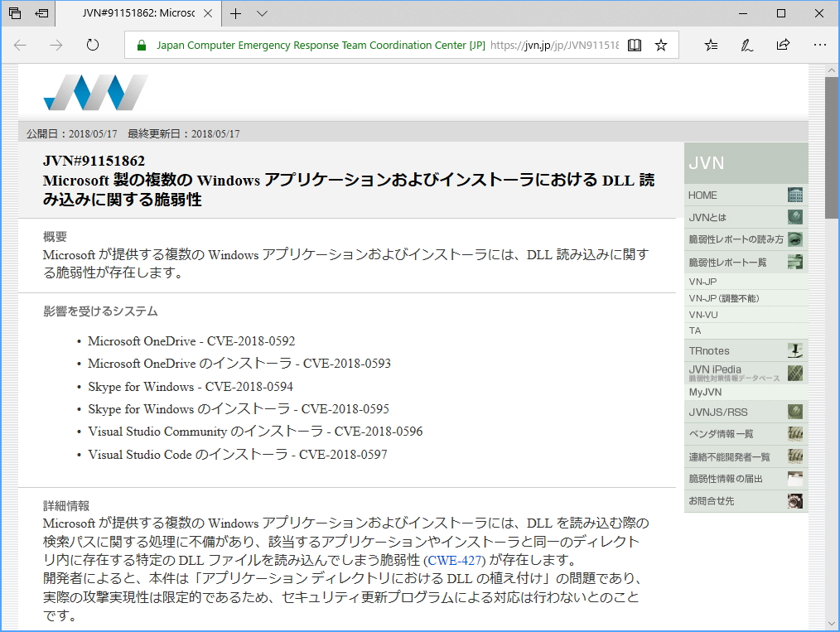Click Microsoft OneDrive のインストーラ CVE-2018-0593 line
The width and height of the screenshot is (840, 632).
click(x=239, y=364)
